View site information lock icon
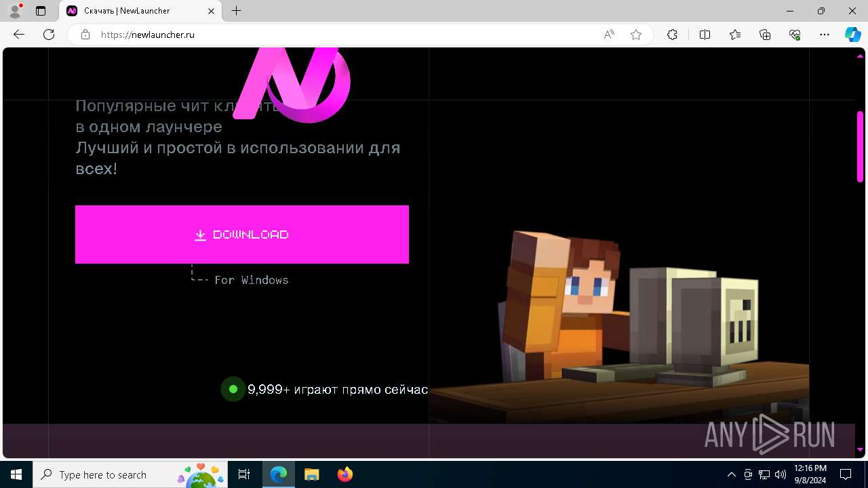868x488 pixels. pos(85,35)
